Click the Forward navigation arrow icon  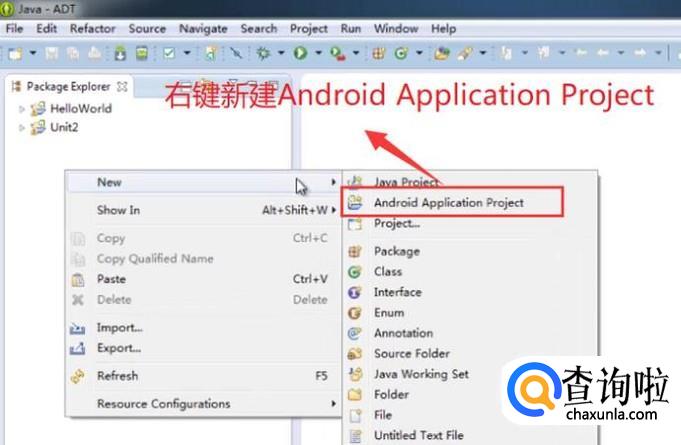[640, 53]
